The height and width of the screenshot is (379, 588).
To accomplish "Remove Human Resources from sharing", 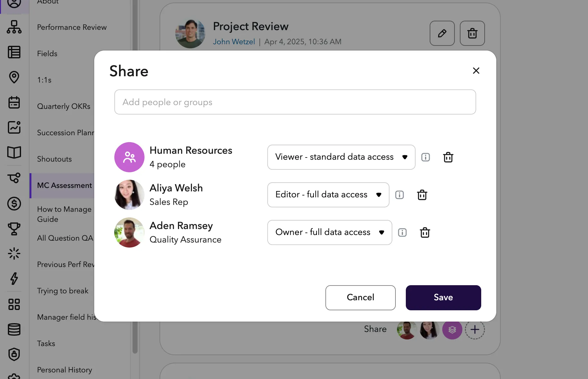I will click(x=448, y=157).
